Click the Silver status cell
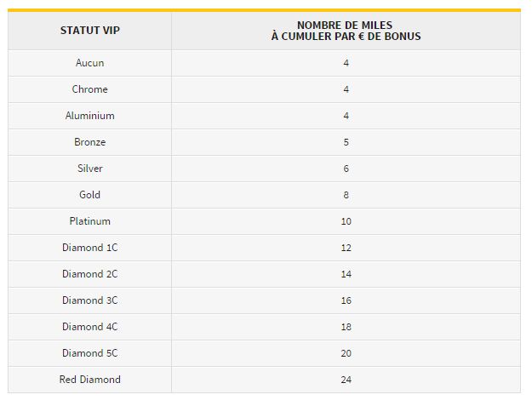 [x=90, y=169]
